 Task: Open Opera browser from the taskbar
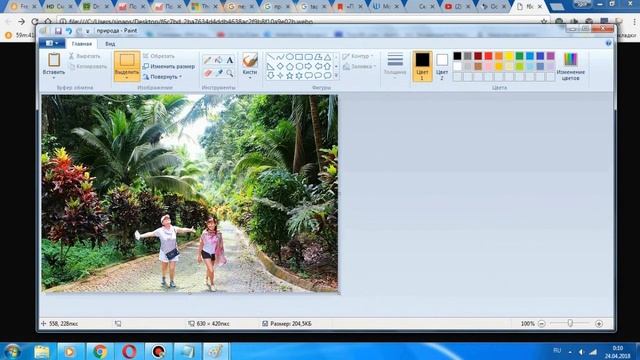(129, 351)
